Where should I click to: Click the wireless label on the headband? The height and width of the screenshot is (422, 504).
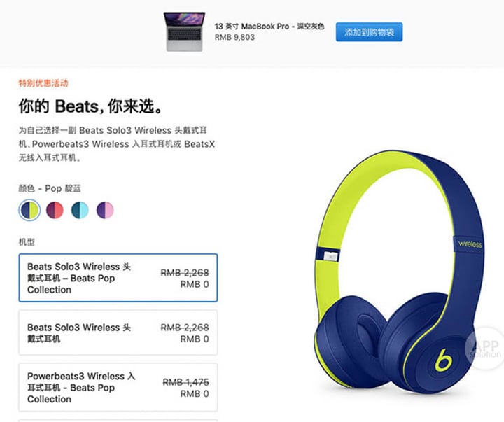point(470,244)
